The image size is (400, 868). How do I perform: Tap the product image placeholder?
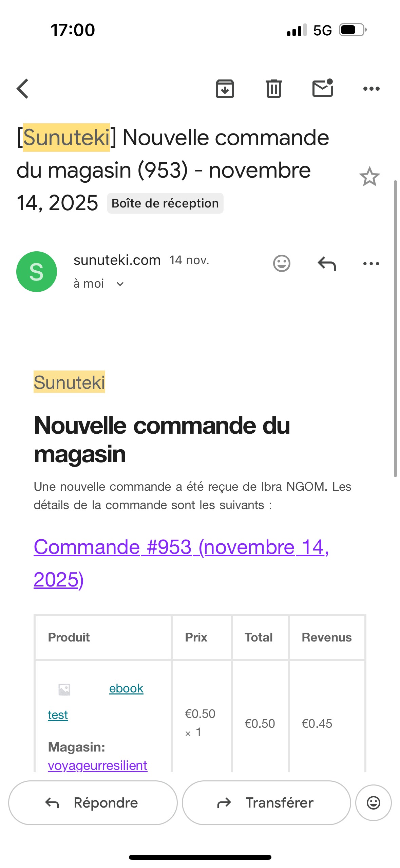(64, 689)
